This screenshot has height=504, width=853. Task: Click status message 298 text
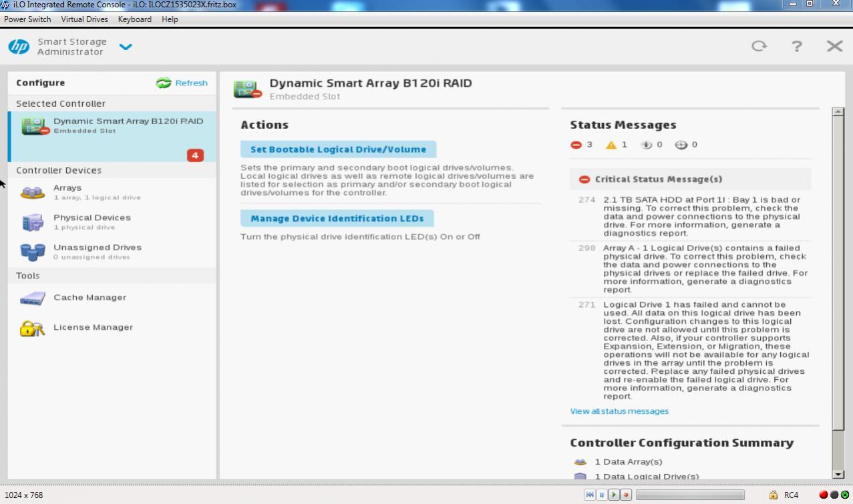coord(705,269)
